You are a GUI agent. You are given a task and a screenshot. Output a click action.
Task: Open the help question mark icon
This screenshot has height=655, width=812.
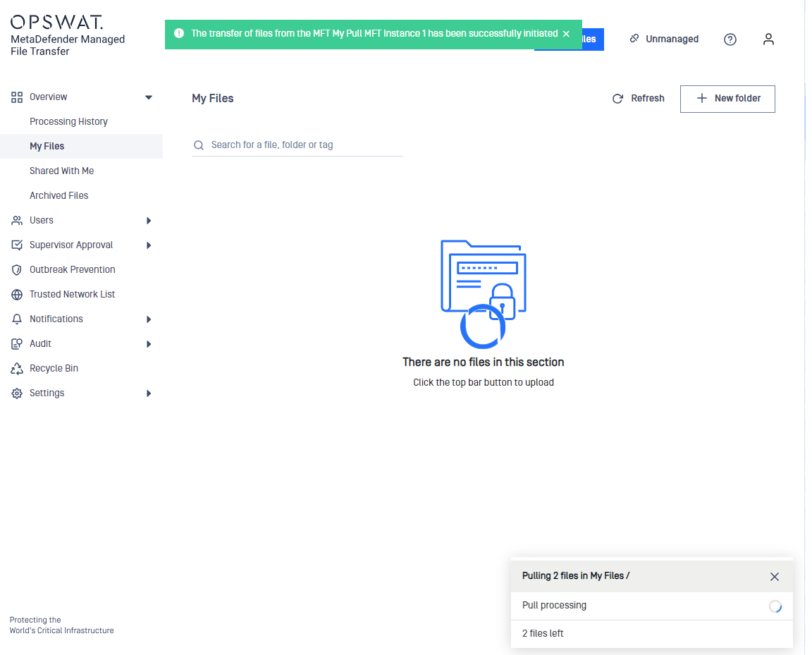click(x=730, y=39)
